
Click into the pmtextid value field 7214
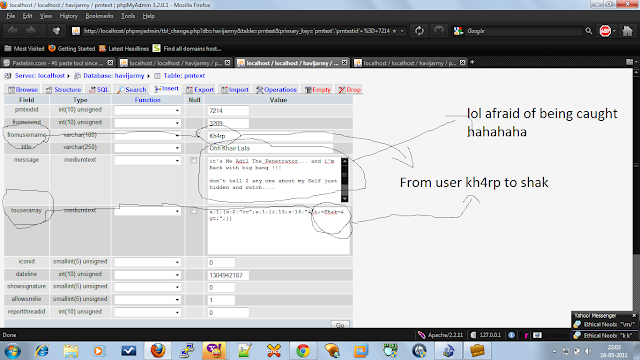(228, 111)
